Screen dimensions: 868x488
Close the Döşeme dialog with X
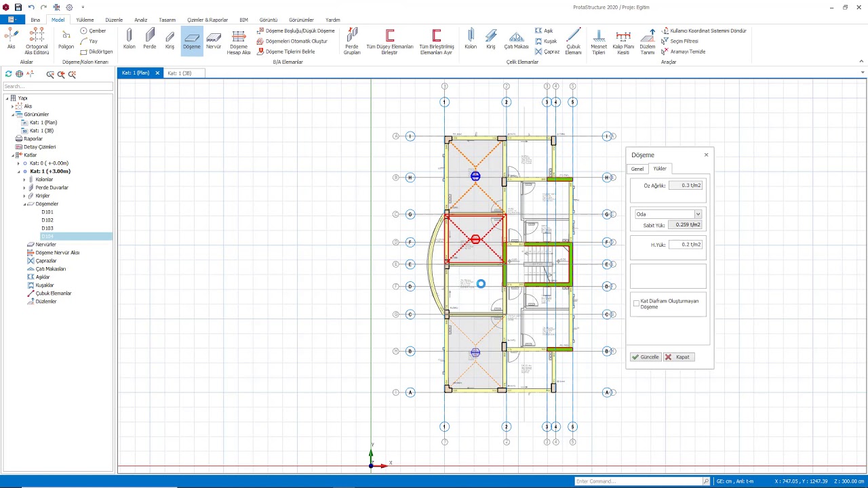(x=706, y=155)
